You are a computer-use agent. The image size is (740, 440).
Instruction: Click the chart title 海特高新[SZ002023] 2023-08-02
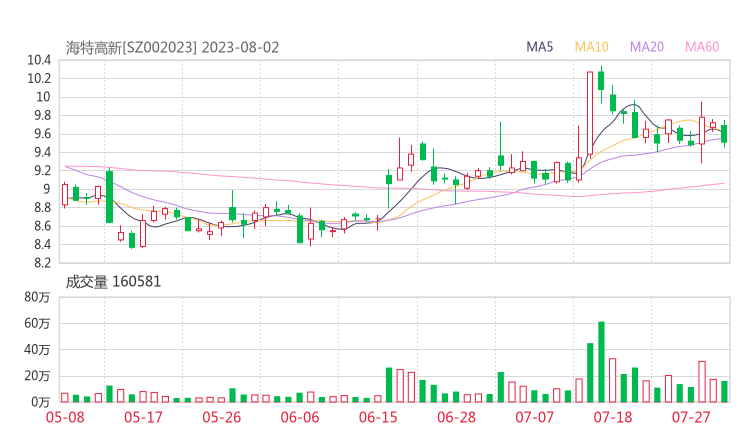tap(172, 48)
